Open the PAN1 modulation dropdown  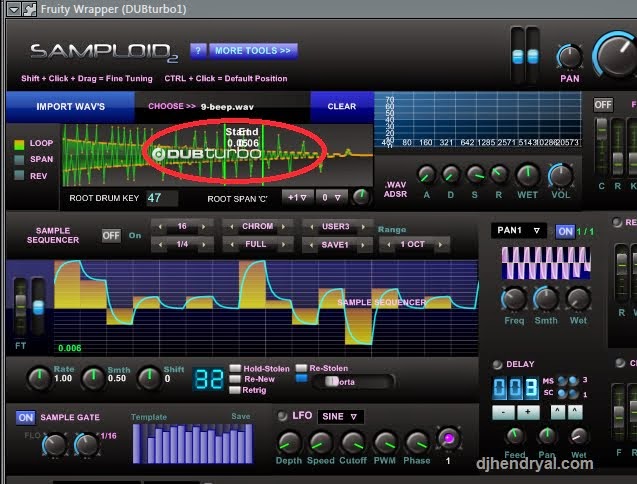click(518, 230)
